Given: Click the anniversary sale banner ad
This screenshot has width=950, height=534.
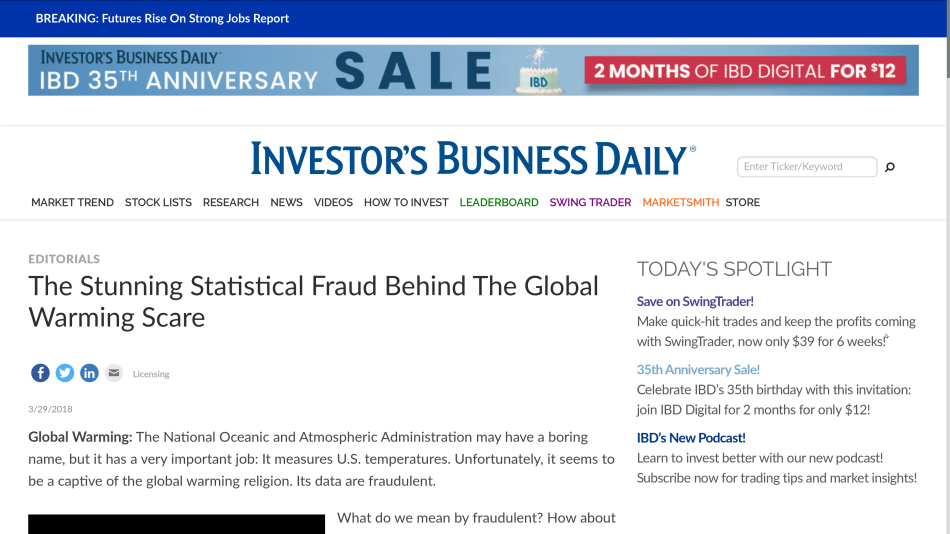Looking at the screenshot, I should 473,70.
